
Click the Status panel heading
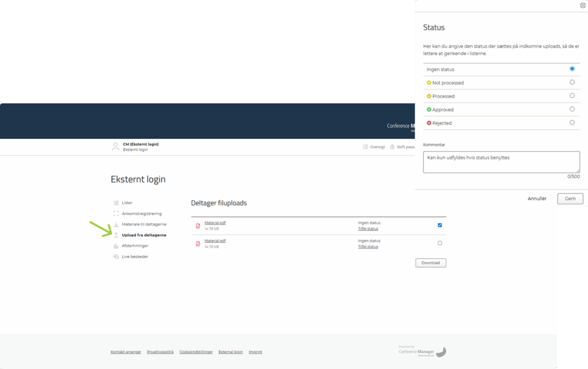[434, 28]
